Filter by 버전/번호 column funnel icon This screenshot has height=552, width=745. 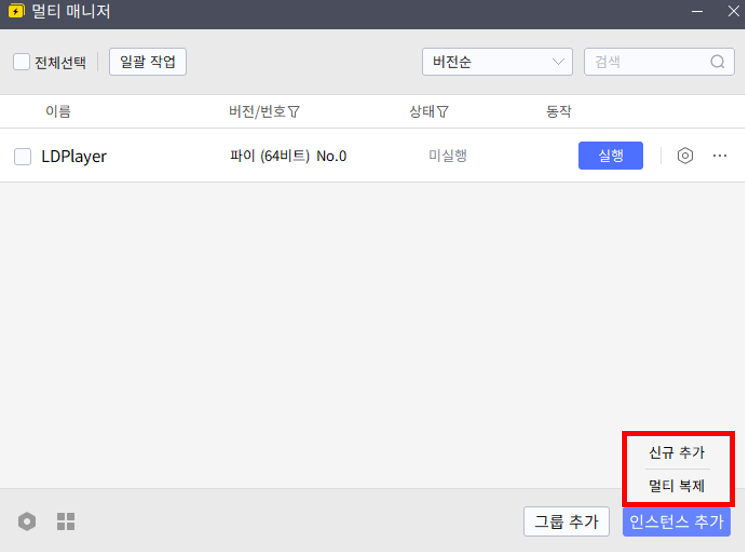[294, 112]
